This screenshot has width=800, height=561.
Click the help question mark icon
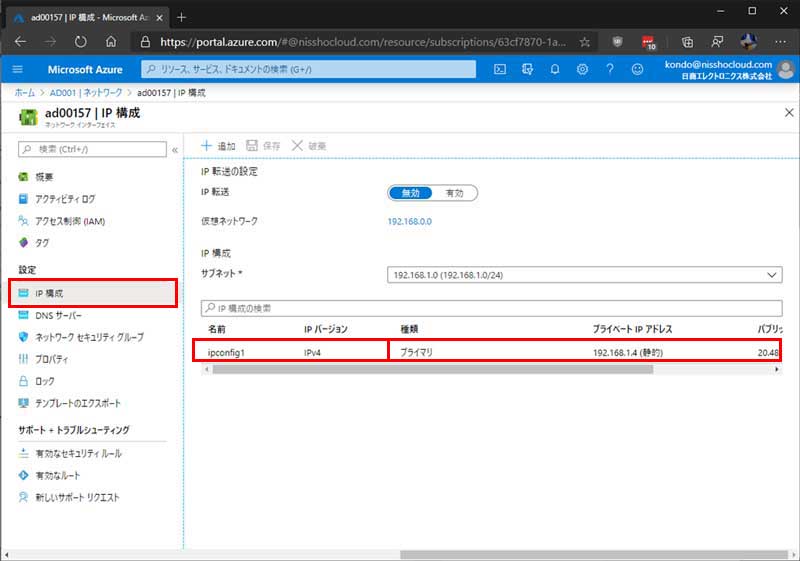(x=609, y=69)
